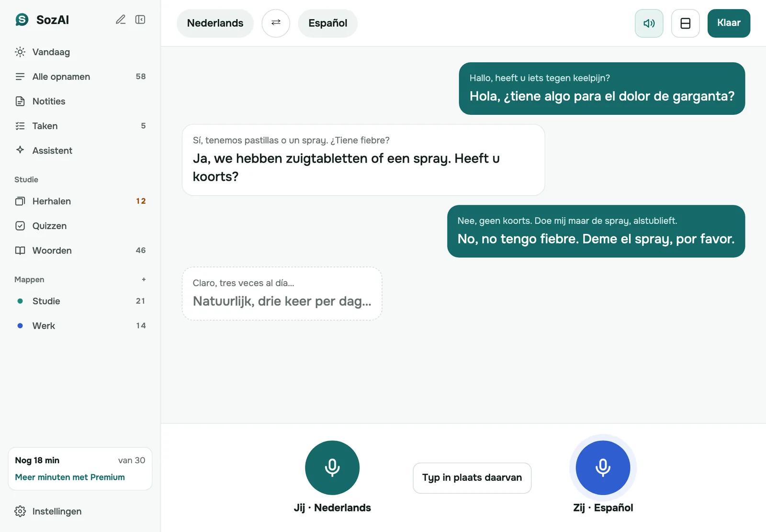Collapse the sidebar with the panel icon

pyautogui.click(x=140, y=20)
